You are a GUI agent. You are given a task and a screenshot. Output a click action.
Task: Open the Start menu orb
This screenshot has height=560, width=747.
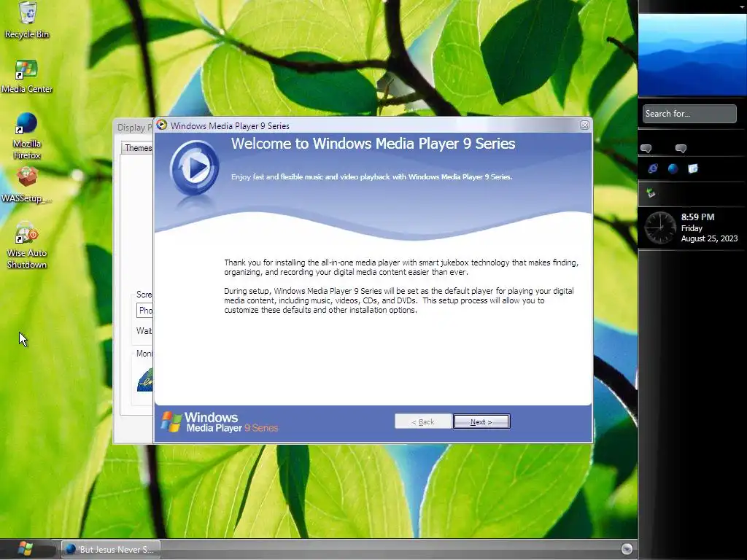(25, 548)
